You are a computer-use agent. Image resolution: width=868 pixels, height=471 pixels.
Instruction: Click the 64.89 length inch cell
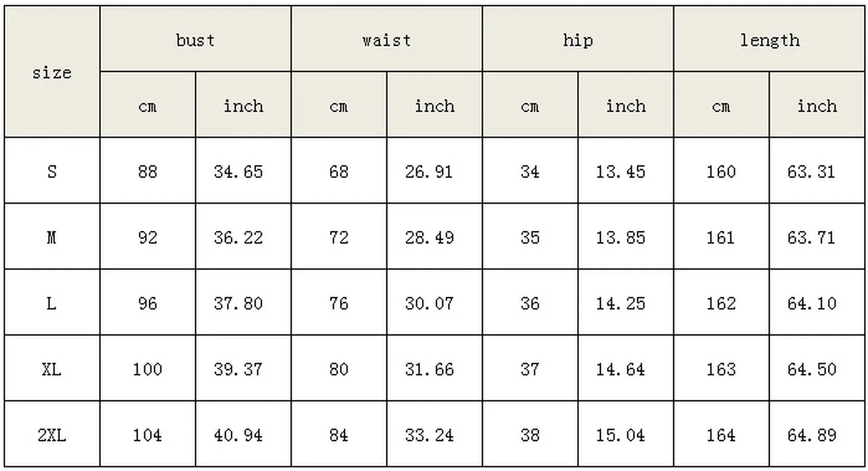point(812,436)
